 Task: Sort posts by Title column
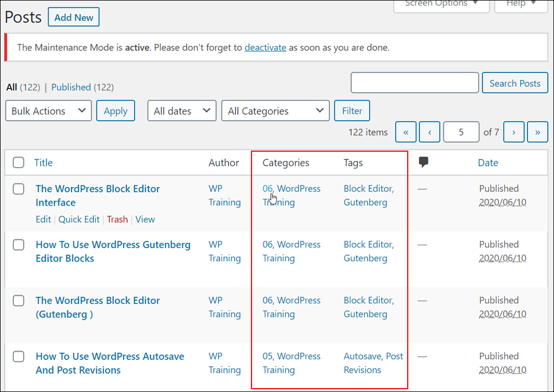point(43,162)
